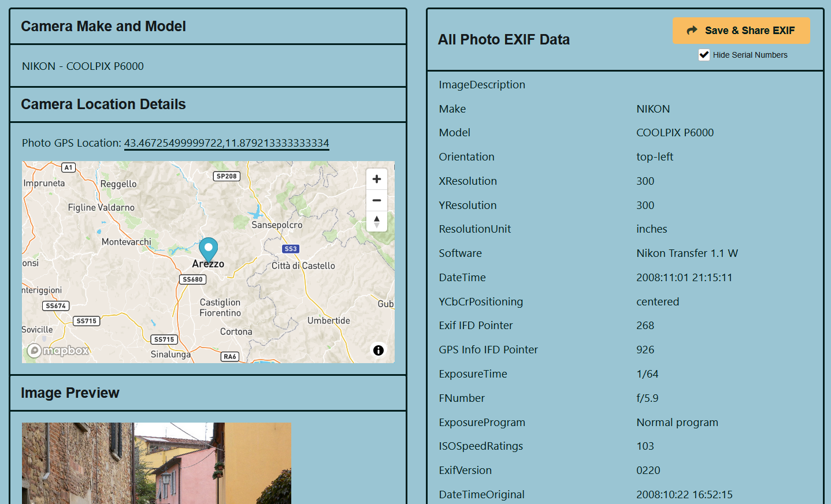Open map attribution info icon
Viewport: 831px width, 504px height.
pyautogui.click(x=379, y=350)
